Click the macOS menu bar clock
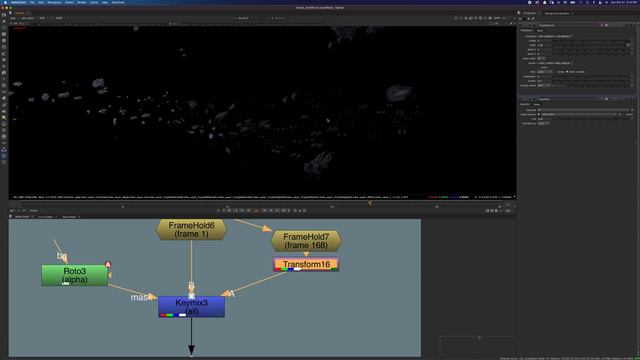 [x=624, y=2]
